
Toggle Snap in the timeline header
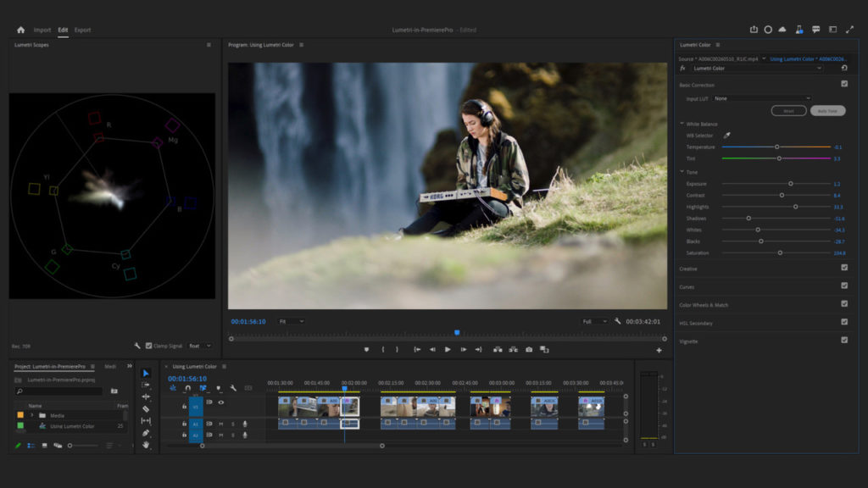[188, 387]
